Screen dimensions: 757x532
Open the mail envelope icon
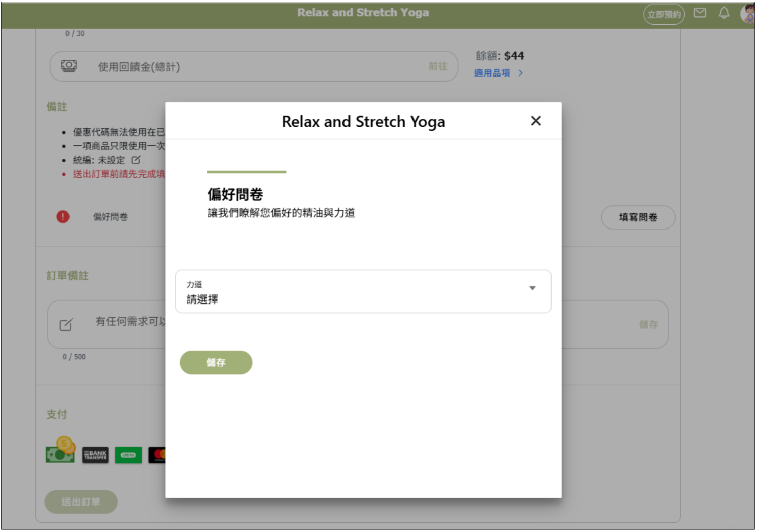[699, 13]
